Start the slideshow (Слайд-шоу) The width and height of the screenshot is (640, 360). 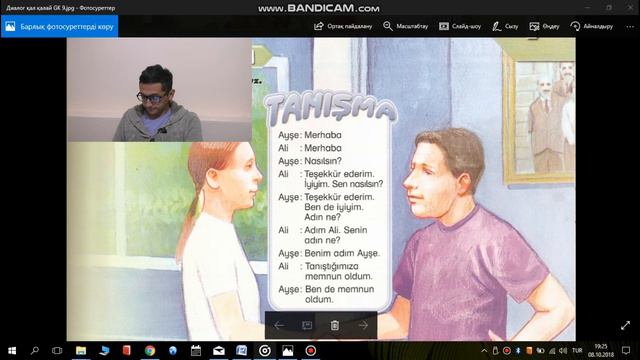tap(460, 26)
